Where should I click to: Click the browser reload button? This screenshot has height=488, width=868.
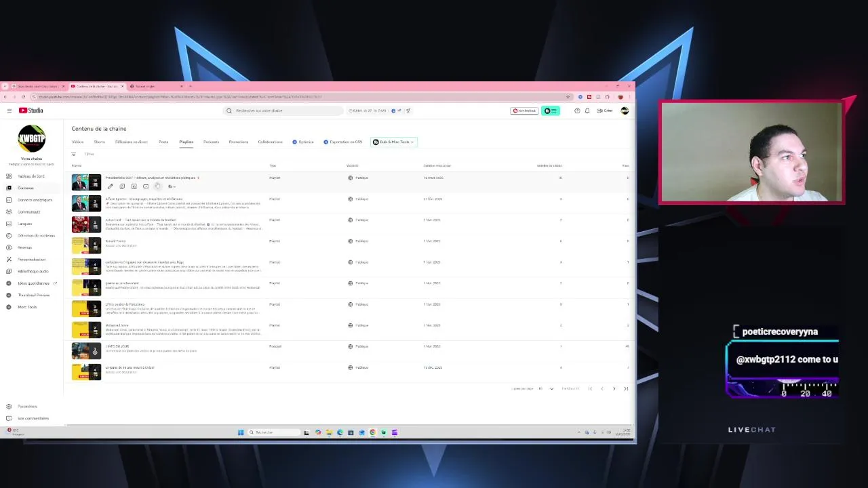22,96
